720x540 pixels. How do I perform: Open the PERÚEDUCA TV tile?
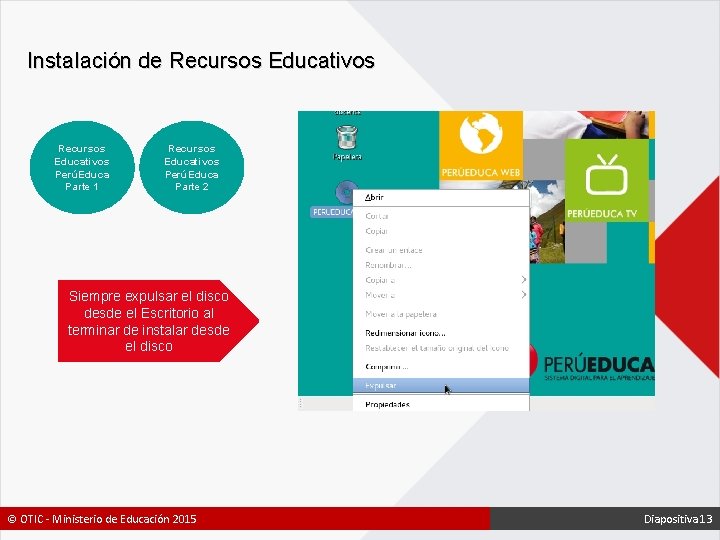click(x=606, y=181)
